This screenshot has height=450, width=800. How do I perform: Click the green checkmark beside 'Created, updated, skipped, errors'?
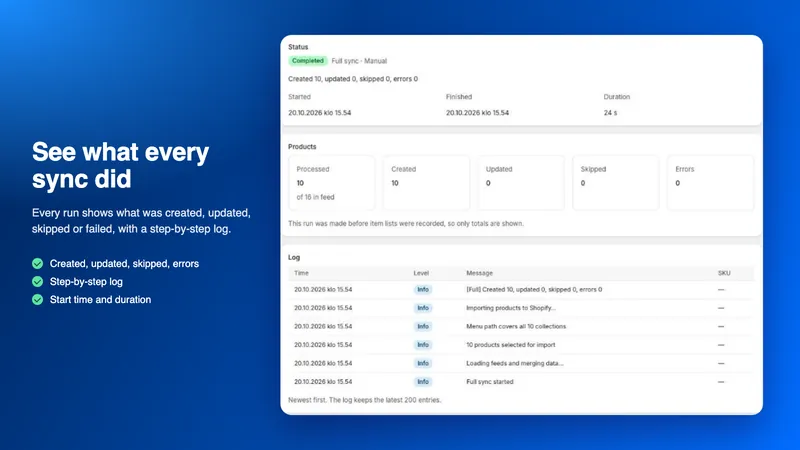(37, 264)
